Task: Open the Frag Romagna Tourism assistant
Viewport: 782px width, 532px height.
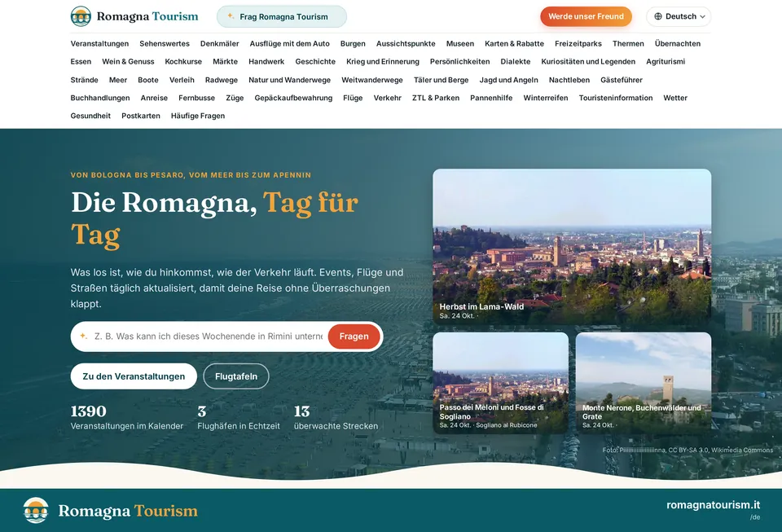Action: tap(282, 16)
